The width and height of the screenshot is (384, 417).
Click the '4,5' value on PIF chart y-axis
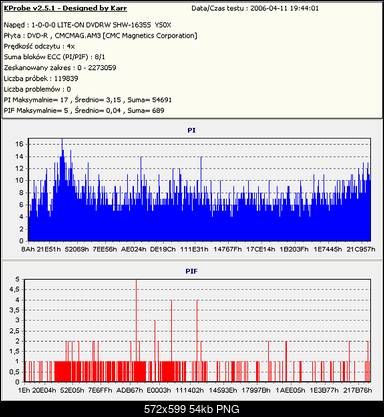pyautogui.click(x=15, y=290)
